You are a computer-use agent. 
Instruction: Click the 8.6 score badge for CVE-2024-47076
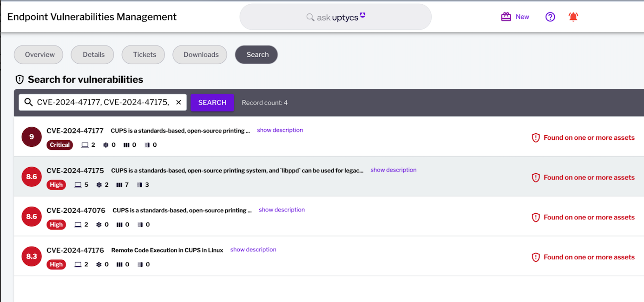tap(32, 217)
